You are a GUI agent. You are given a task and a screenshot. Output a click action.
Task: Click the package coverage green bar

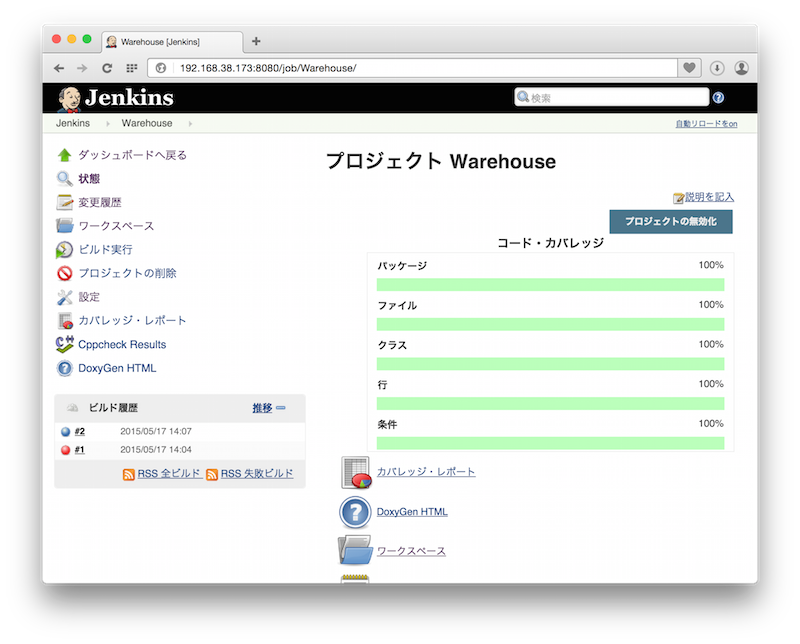[x=550, y=285]
